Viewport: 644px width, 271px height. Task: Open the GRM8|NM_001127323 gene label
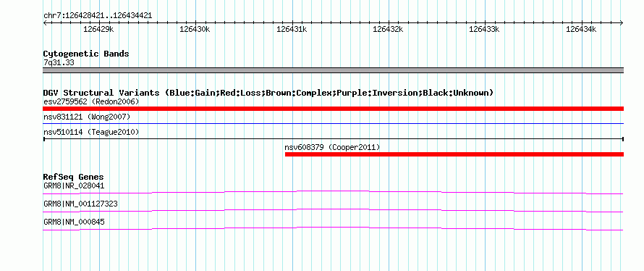coord(80,204)
